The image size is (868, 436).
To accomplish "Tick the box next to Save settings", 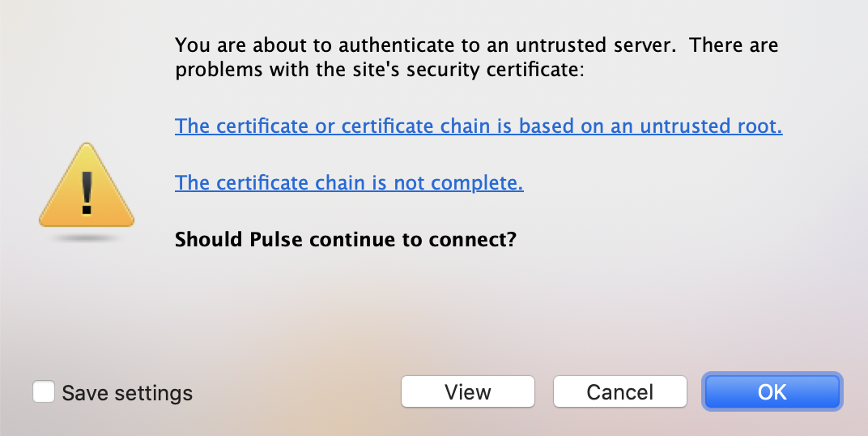I will point(44,392).
